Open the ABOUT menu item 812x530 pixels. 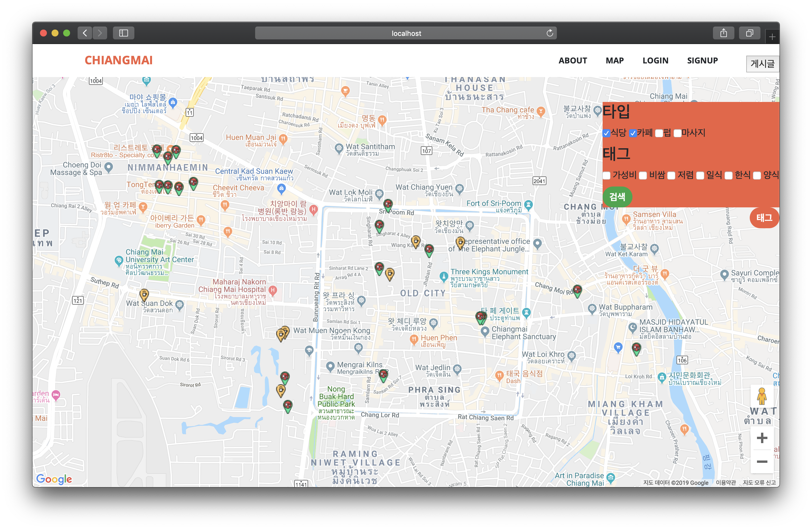[x=573, y=61]
